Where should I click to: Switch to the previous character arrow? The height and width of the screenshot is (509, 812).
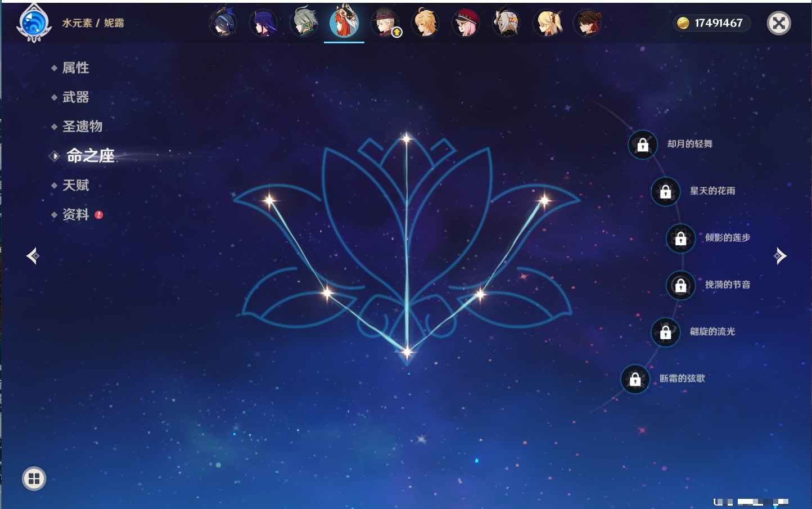pos(33,256)
